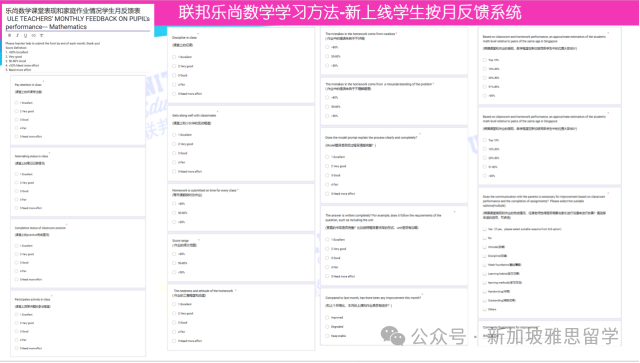This screenshot has height=363, width=640.
Task: Edit form title ending in Mathematics
Action: pyautogui.click(x=78, y=19)
